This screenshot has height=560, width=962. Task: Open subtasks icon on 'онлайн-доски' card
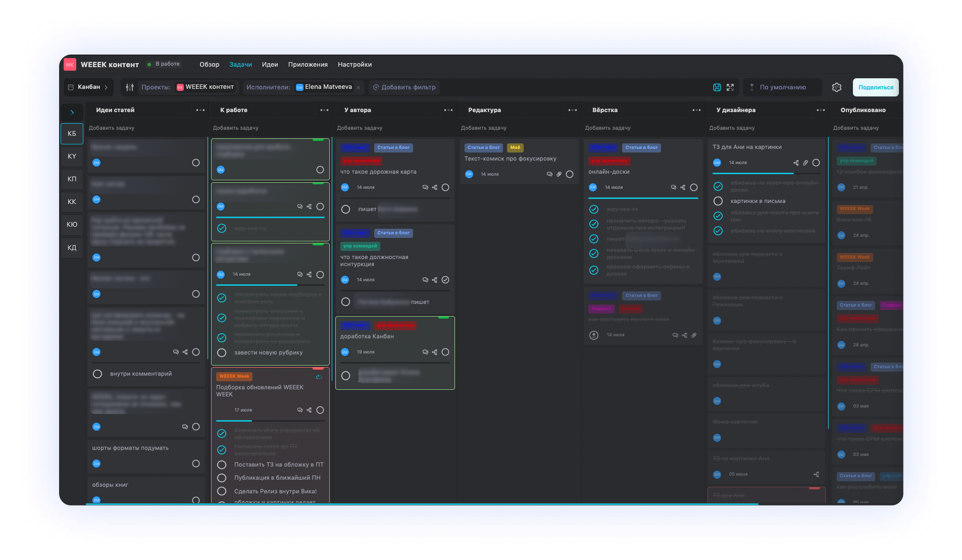pyautogui.click(x=683, y=187)
